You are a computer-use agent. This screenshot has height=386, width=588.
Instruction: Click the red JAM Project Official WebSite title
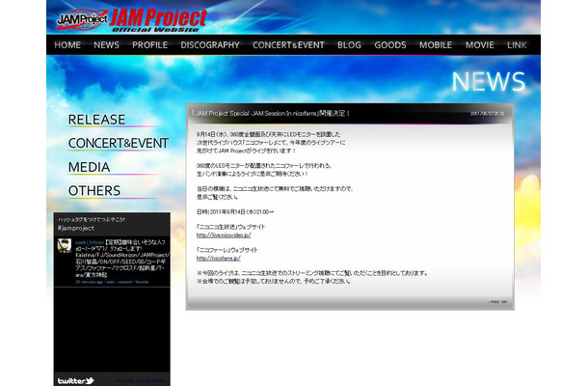[x=158, y=20]
